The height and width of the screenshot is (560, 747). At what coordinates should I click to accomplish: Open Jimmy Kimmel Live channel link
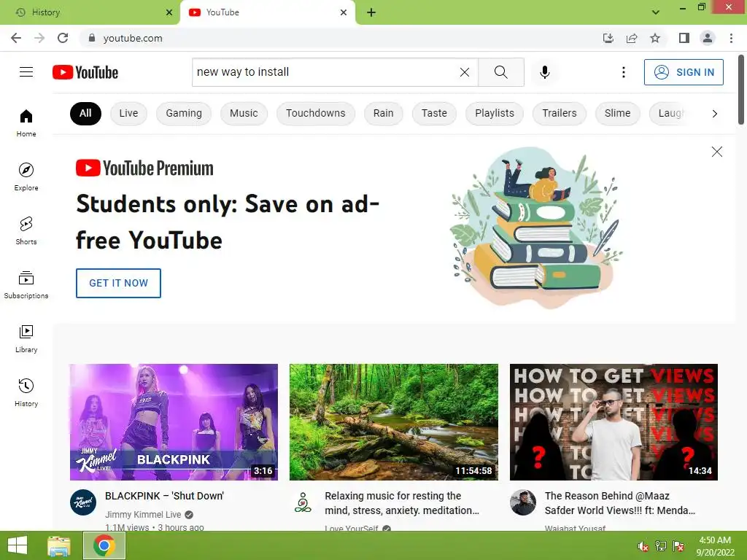click(x=143, y=514)
